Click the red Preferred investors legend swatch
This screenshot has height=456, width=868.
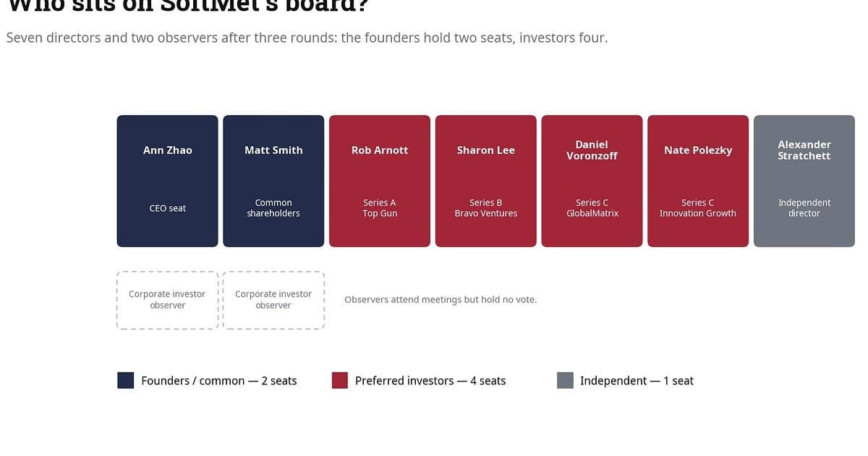tap(340, 381)
